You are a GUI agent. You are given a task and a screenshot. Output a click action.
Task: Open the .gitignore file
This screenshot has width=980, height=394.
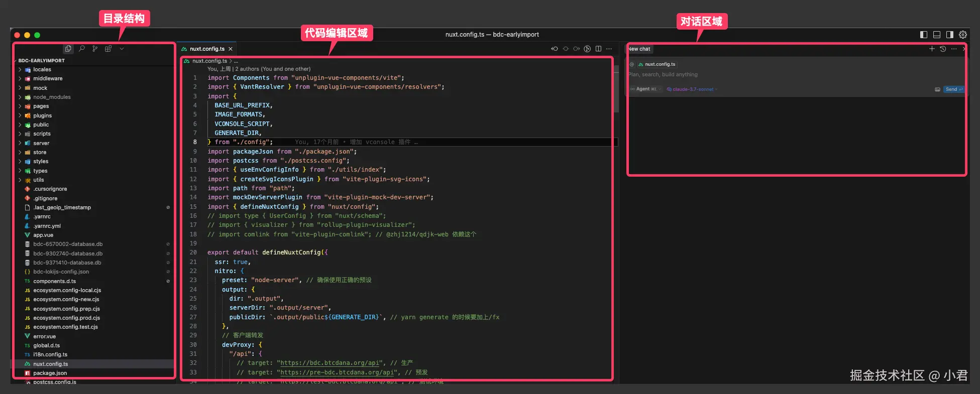tap(45, 198)
